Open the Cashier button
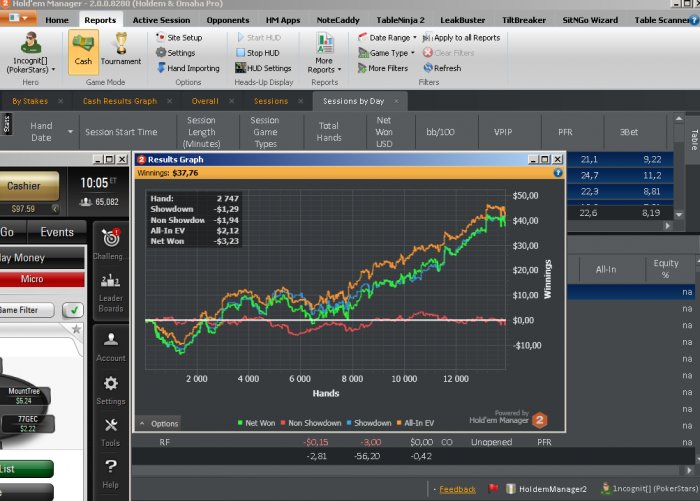Image resolution: width=700 pixels, height=501 pixels. click(29, 186)
